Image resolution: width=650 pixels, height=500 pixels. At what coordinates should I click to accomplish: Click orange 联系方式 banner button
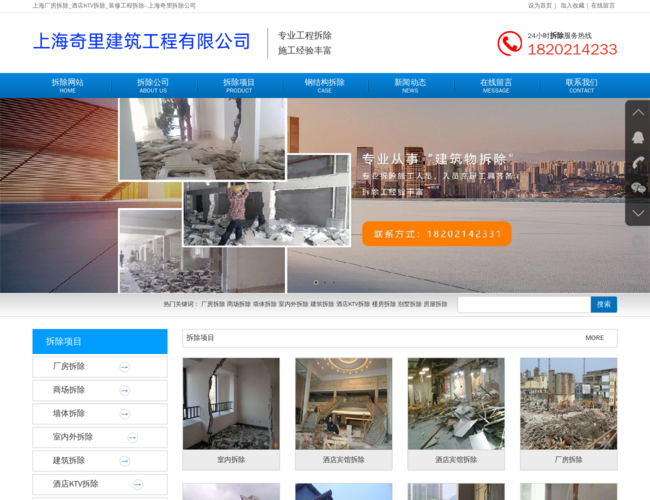437,234
